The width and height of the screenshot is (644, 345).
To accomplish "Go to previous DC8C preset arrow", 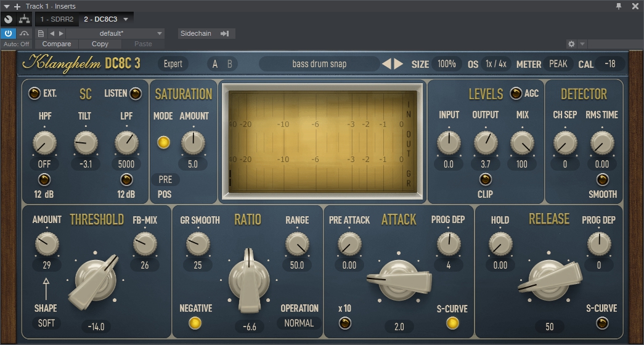I will coord(386,63).
